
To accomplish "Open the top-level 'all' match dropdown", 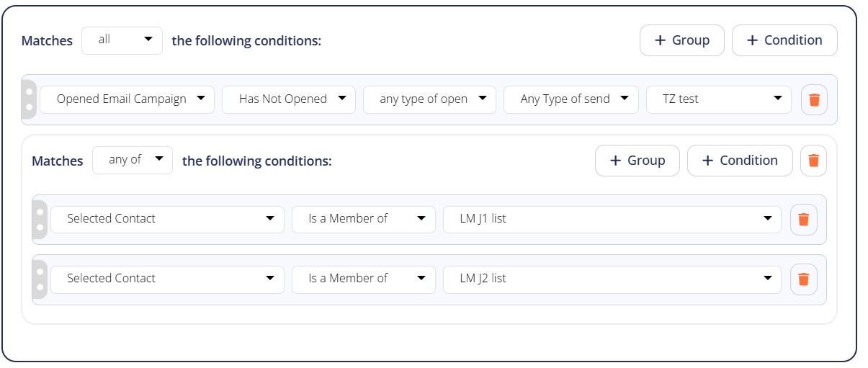I will [x=122, y=40].
